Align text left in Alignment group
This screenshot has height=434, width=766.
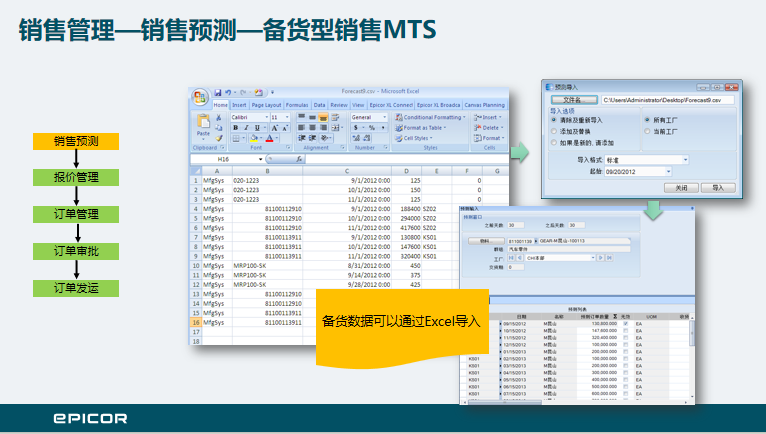pos(301,128)
